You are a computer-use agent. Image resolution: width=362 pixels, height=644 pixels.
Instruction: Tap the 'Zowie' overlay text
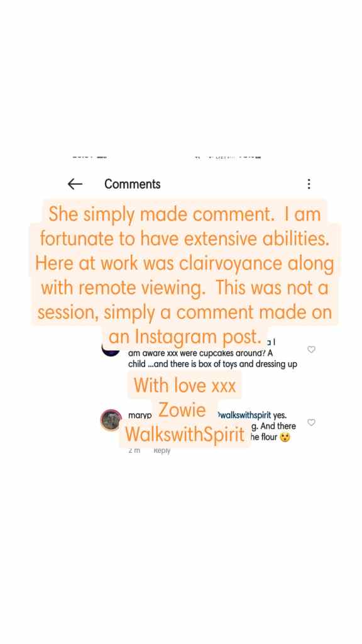click(x=182, y=410)
